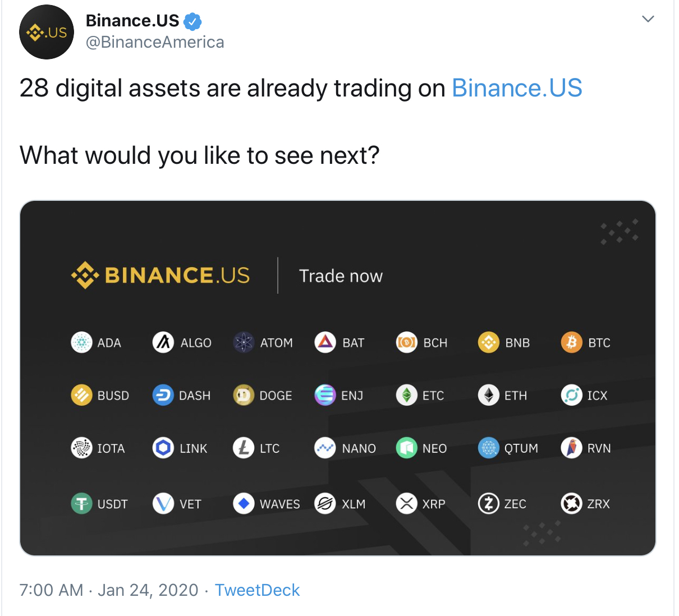Click the Binance.US profile avatar
679x616 pixels.
pos(47,32)
